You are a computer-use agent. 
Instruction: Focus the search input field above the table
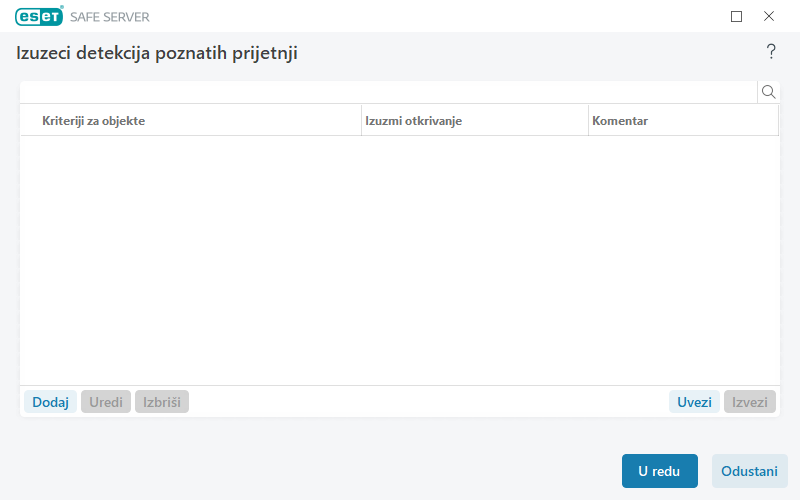[x=388, y=92]
